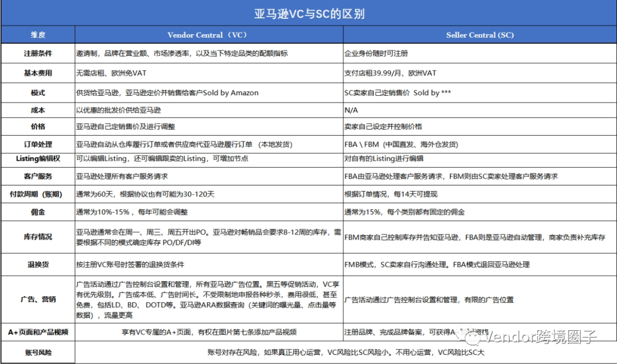Select the 注册条件 row label
The height and width of the screenshot is (364, 617).
click(38, 53)
